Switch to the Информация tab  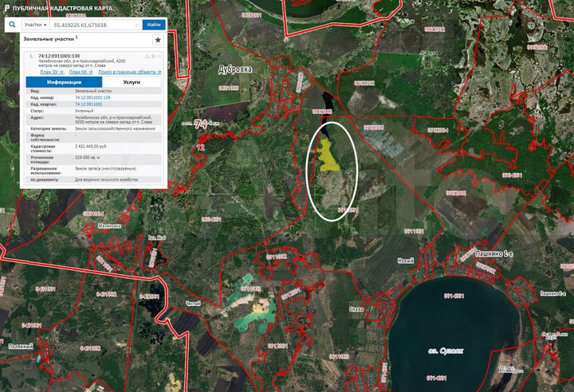coord(64,81)
